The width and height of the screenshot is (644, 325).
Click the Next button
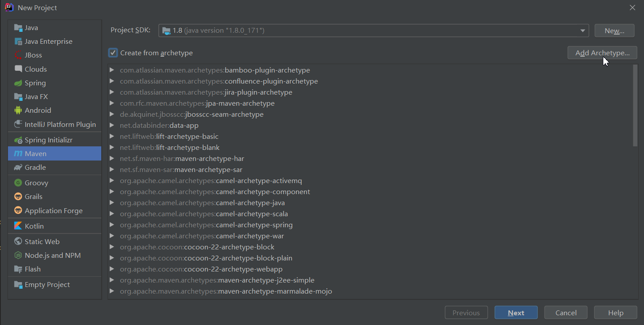(x=516, y=313)
